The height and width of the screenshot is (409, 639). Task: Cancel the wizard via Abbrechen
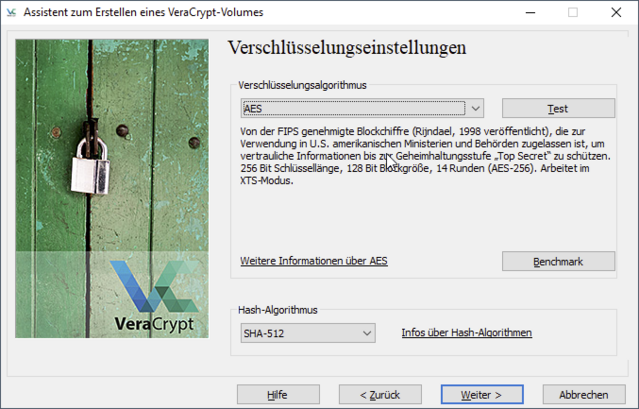(x=584, y=394)
